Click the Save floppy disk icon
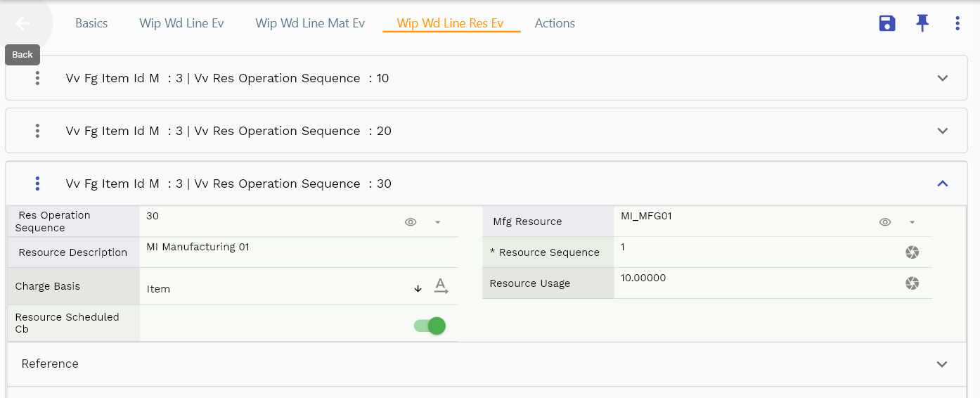 (x=887, y=23)
